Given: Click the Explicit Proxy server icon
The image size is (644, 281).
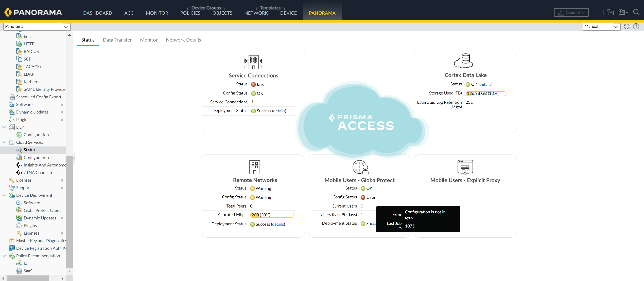Looking at the screenshot, I should pyautogui.click(x=465, y=167).
